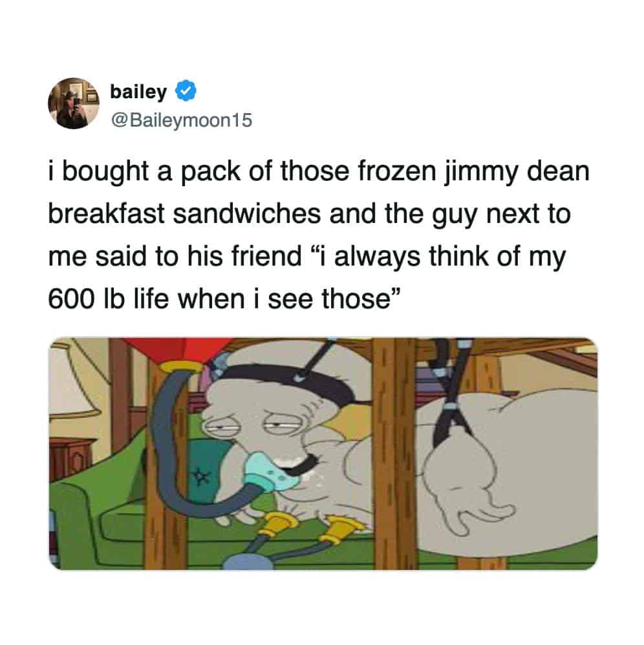The height and width of the screenshot is (645, 644).
Task: Click the teal oxygen mask in image
Action: pyautogui.click(x=272, y=471)
